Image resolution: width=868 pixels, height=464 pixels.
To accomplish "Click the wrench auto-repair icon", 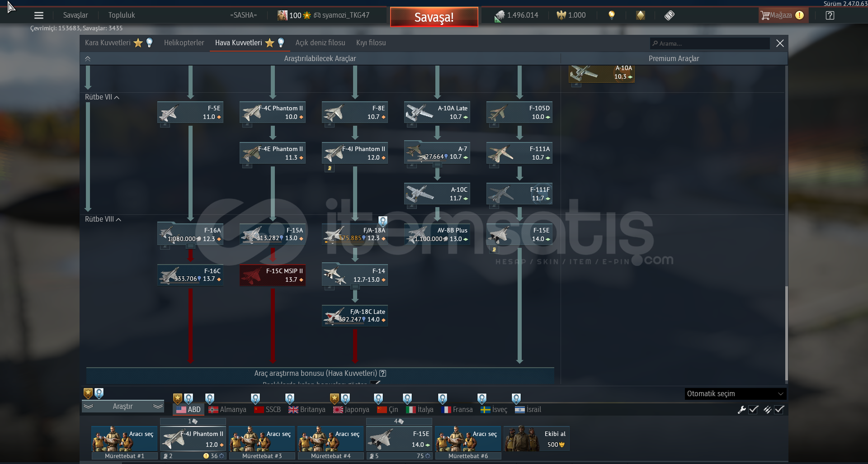I will 741,410.
